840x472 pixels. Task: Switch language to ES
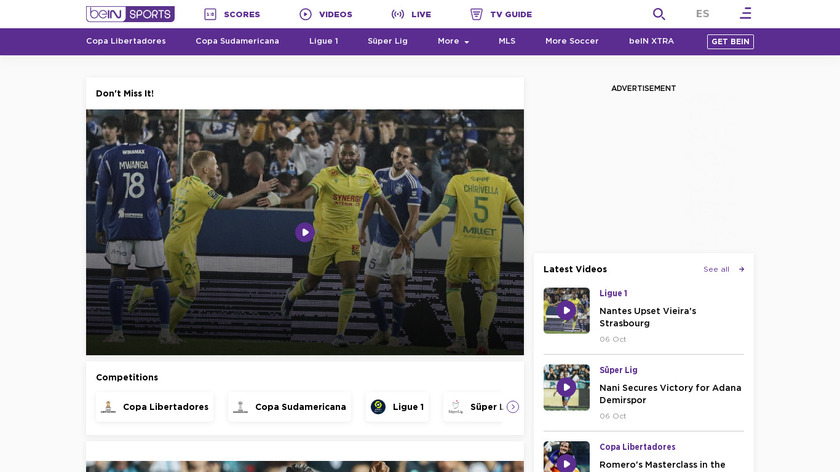(x=702, y=14)
